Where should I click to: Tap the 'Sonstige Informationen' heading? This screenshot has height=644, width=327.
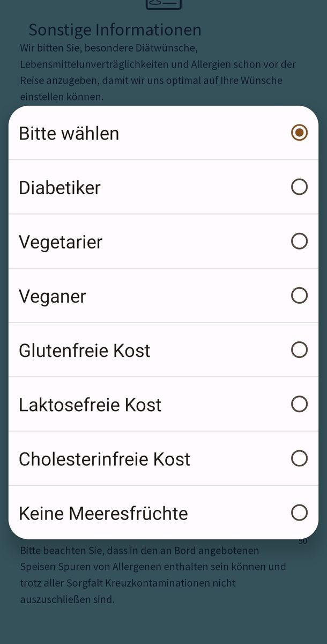click(115, 30)
